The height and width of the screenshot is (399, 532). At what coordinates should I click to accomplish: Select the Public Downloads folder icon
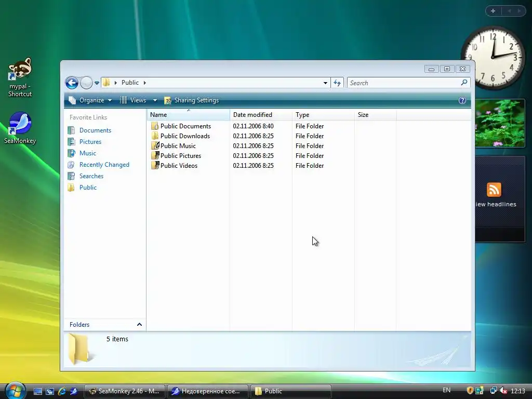tap(155, 136)
